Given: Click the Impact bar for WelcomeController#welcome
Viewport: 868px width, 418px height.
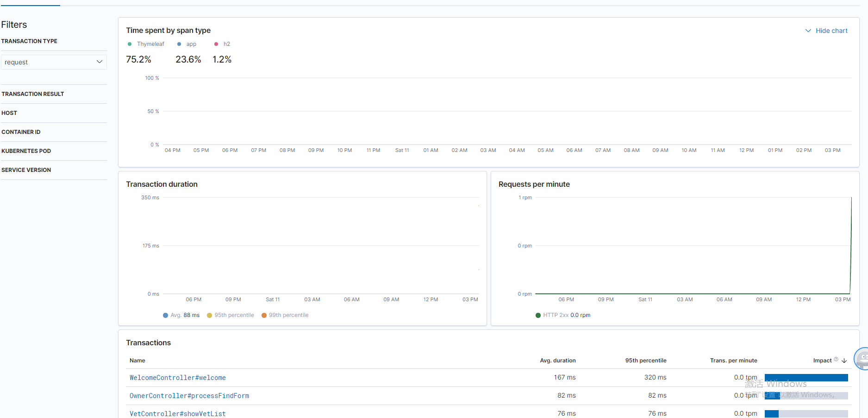Looking at the screenshot, I should [806, 378].
